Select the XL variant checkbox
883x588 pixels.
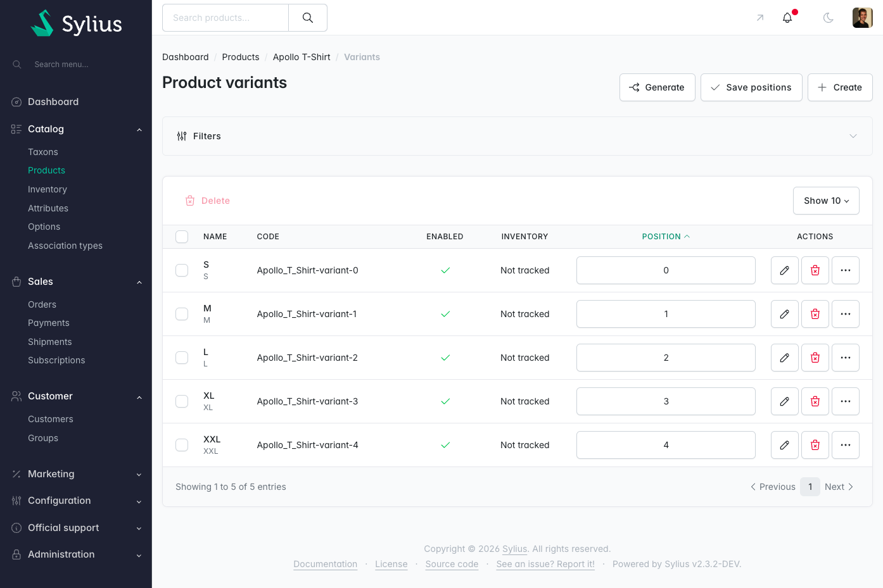(x=182, y=401)
